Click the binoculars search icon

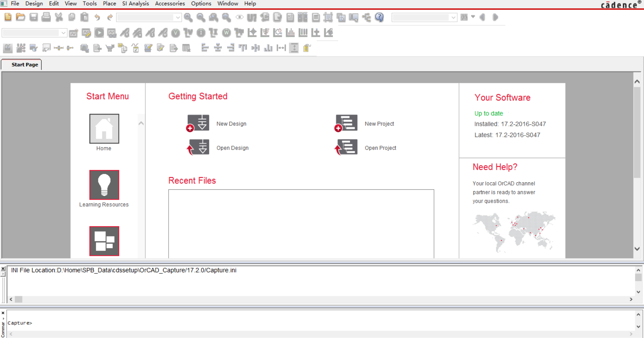464,17
